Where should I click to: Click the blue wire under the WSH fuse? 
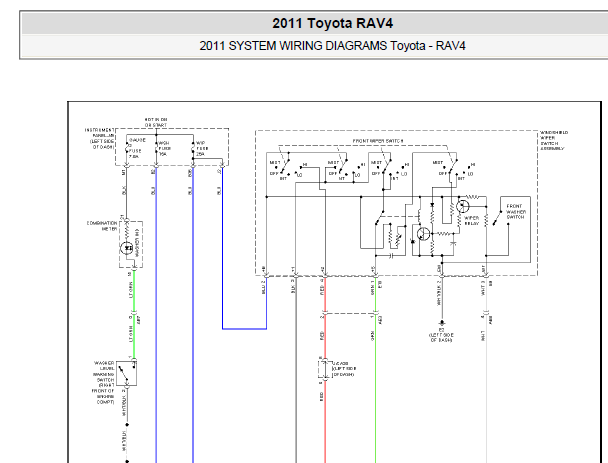click(x=156, y=314)
